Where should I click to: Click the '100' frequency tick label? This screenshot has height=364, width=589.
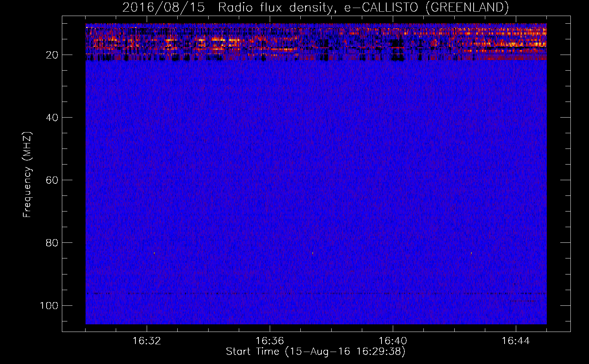49,305
